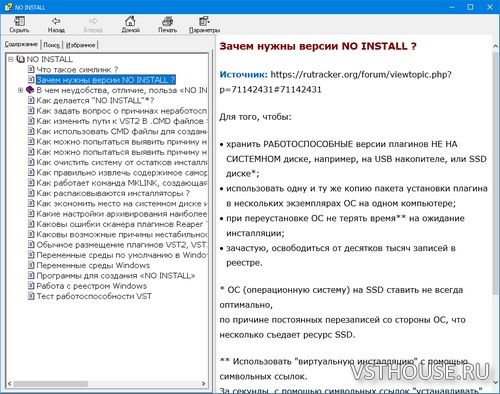Open topic 'Как экономить место на системном диске'
500x394 pixels.
[121, 204]
